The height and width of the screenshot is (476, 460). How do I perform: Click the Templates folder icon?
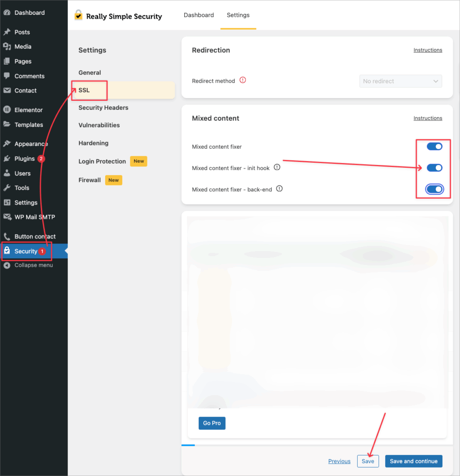(7, 124)
